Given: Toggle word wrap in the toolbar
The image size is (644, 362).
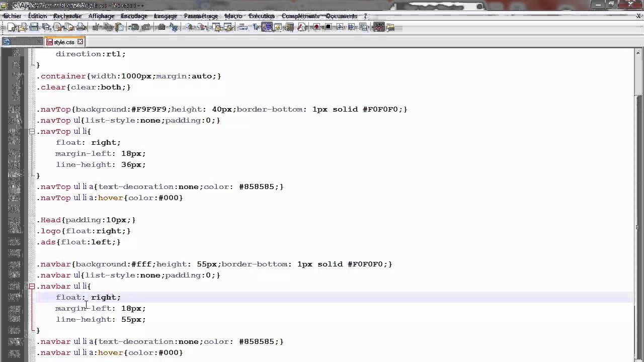Looking at the screenshot, I should 242,27.
